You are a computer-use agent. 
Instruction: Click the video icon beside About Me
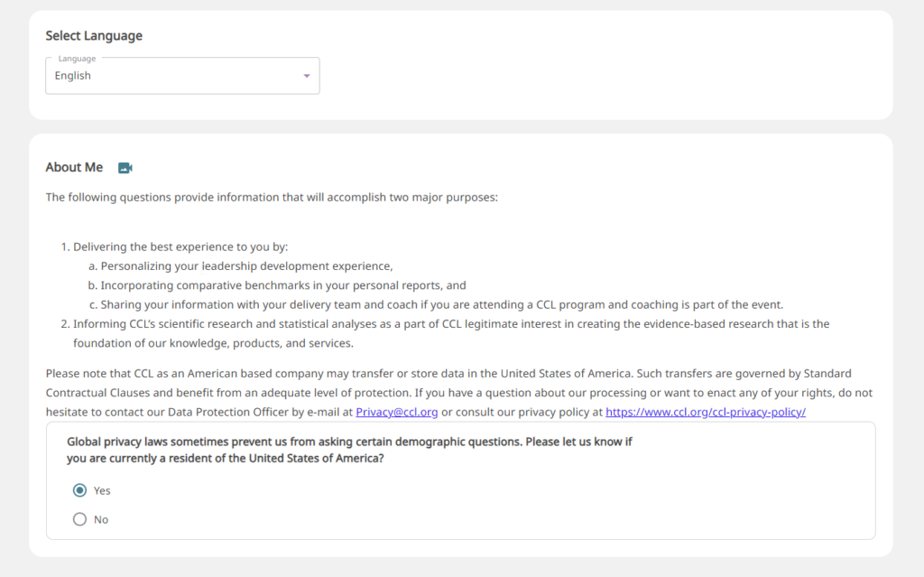coord(125,168)
